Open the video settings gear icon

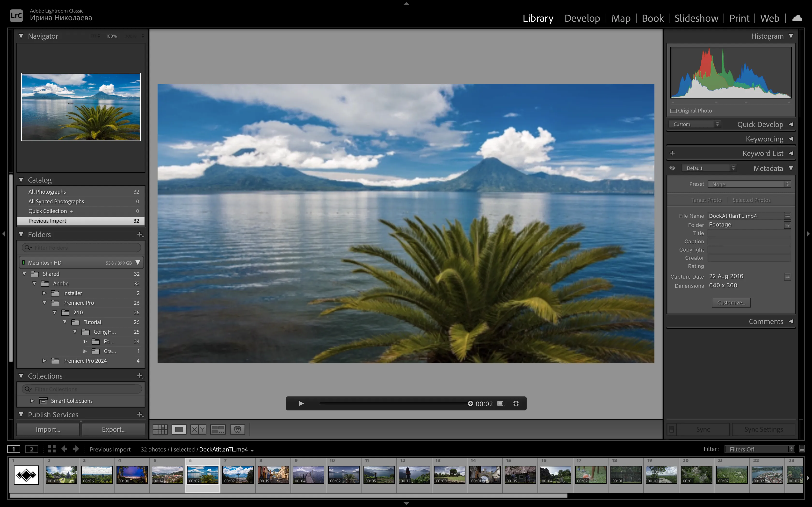click(x=516, y=403)
